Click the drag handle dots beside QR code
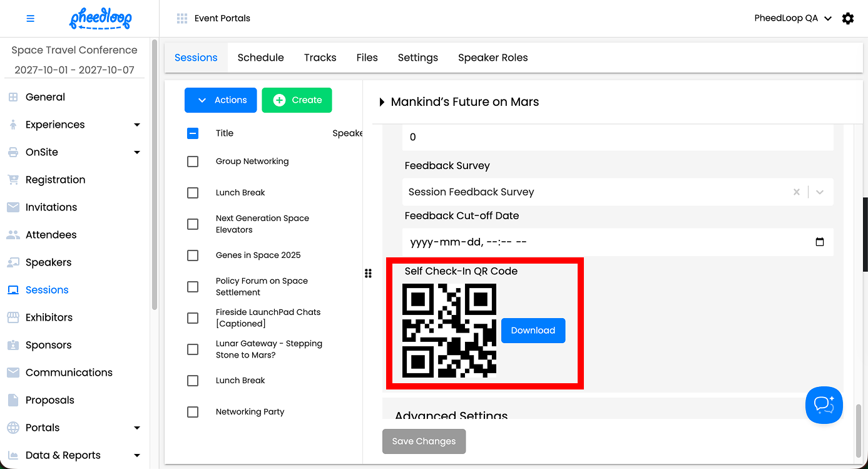868x469 pixels. coord(368,273)
